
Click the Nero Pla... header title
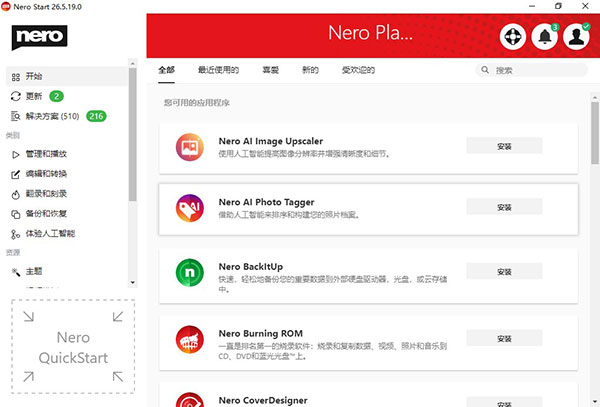click(370, 33)
